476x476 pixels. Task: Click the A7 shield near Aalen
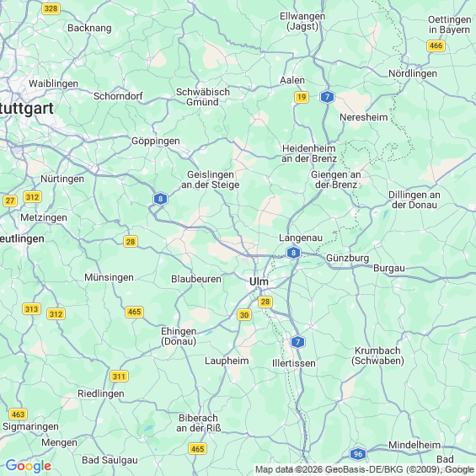click(x=327, y=97)
